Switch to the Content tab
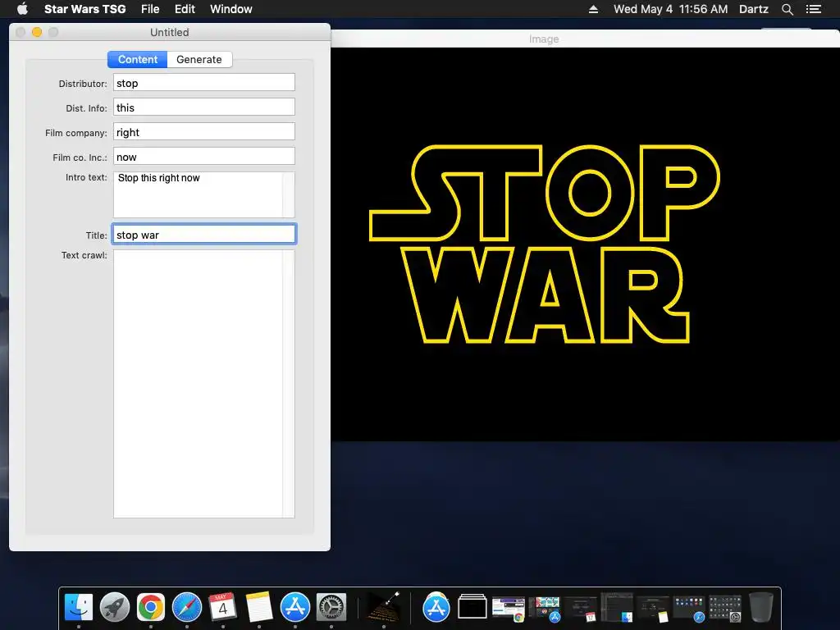Viewport: 840px width, 630px height. [138, 59]
